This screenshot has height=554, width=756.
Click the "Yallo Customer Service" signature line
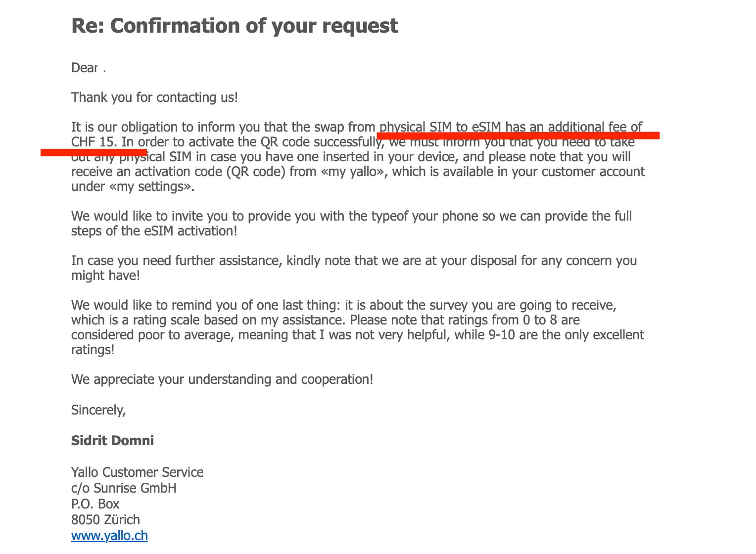(137, 472)
